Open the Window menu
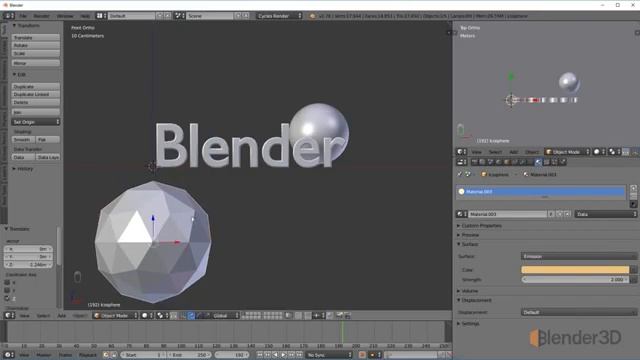The height and width of the screenshot is (360, 640). (65, 16)
